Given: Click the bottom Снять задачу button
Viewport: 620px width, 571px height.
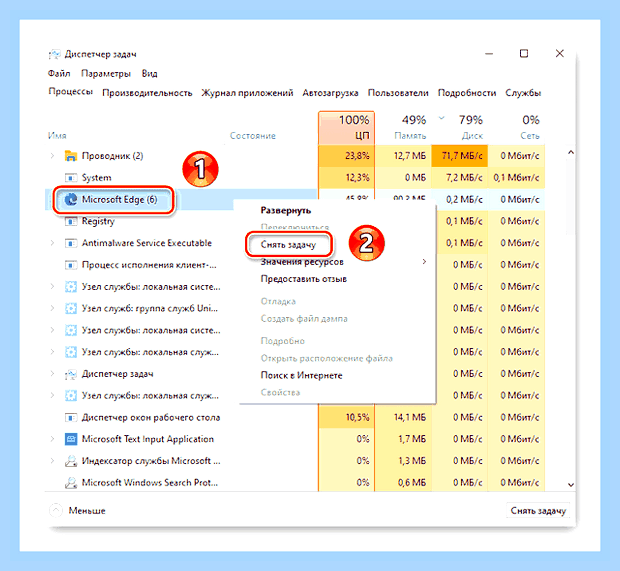Looking at the screenshot, I should point(538,510).
